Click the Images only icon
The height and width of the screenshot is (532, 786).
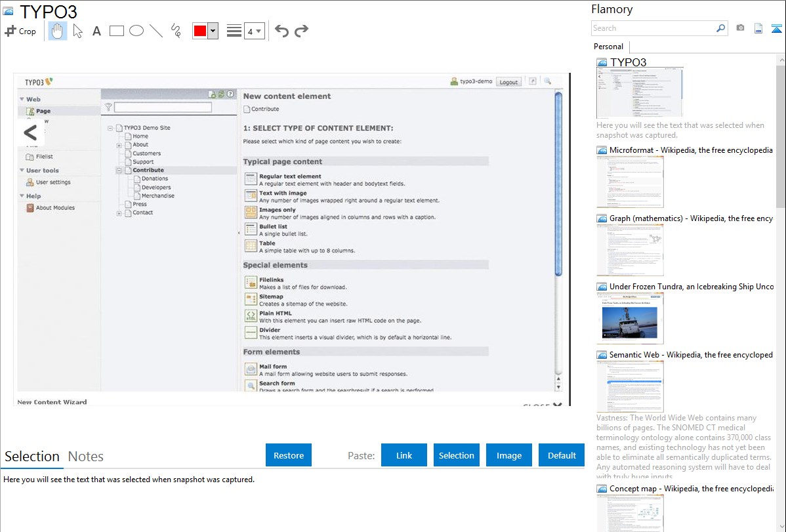(251, 212)
